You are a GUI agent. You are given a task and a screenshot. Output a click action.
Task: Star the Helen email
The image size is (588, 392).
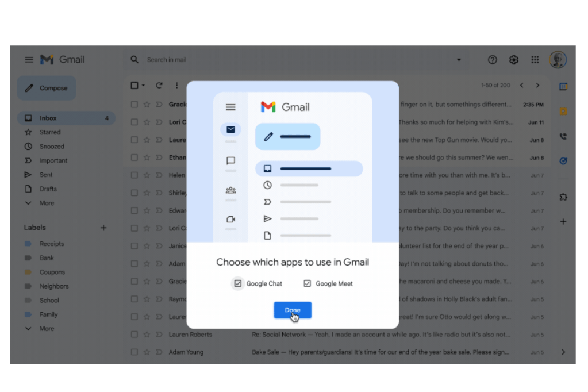[x=147, y=175]
